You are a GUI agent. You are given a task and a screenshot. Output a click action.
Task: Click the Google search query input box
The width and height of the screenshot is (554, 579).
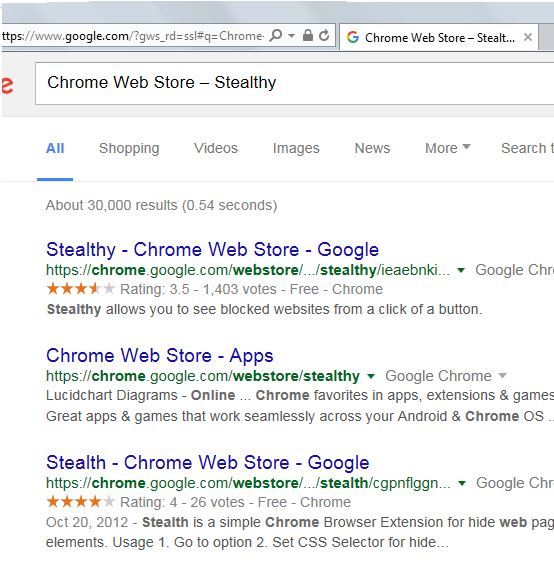tap(294, 83)
